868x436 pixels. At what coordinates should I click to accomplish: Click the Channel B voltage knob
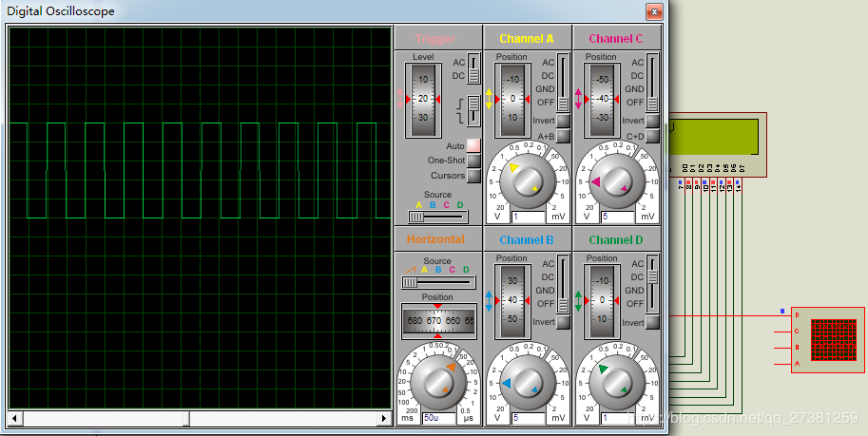[x=526, y=384]
